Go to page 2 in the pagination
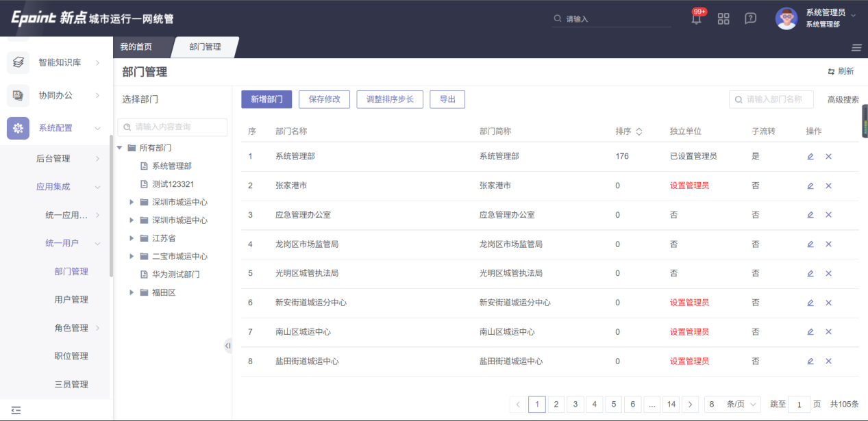The height and width of the screenshot is (421, 868). click(556, 405)
